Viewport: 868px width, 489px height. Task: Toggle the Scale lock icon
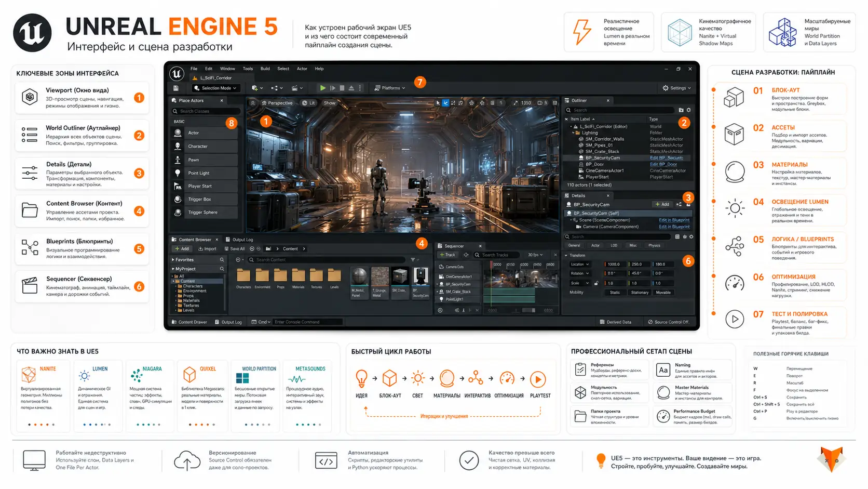(x=596, y=283)
